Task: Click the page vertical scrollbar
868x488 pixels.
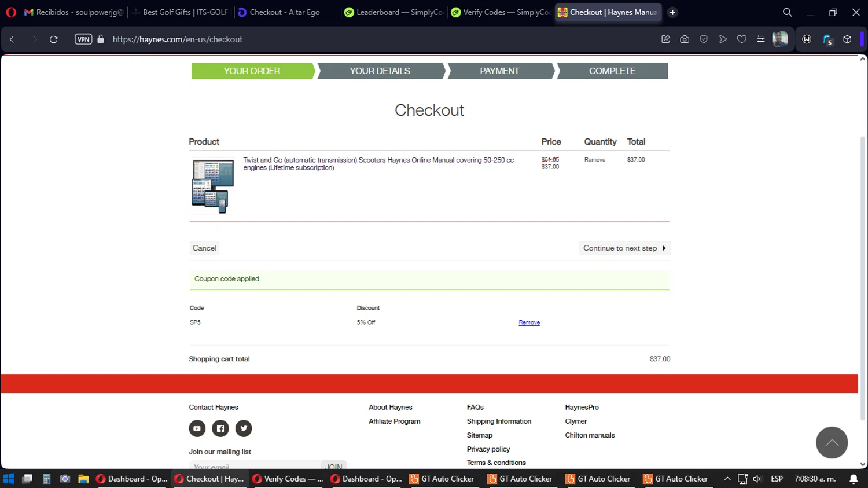Action: pyautogui.click(x=863, y=278)
